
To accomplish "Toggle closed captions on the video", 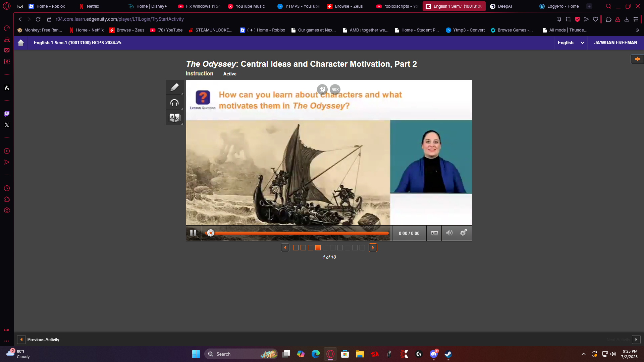I will 434,233.
